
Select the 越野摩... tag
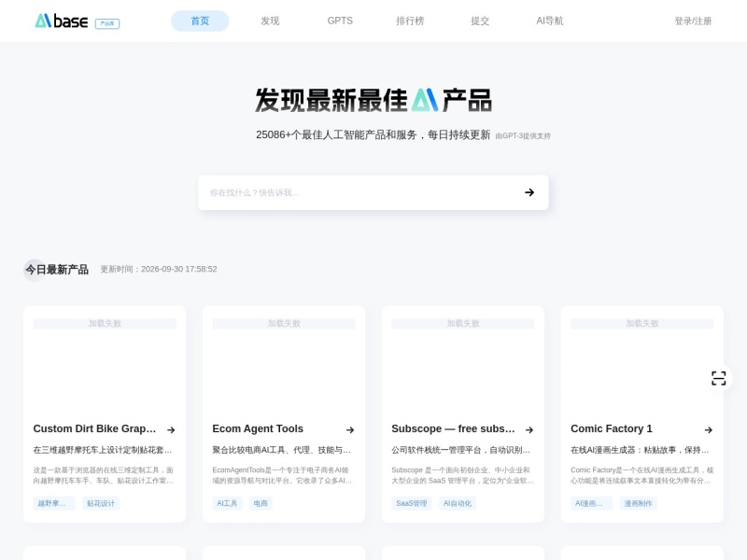54,503
